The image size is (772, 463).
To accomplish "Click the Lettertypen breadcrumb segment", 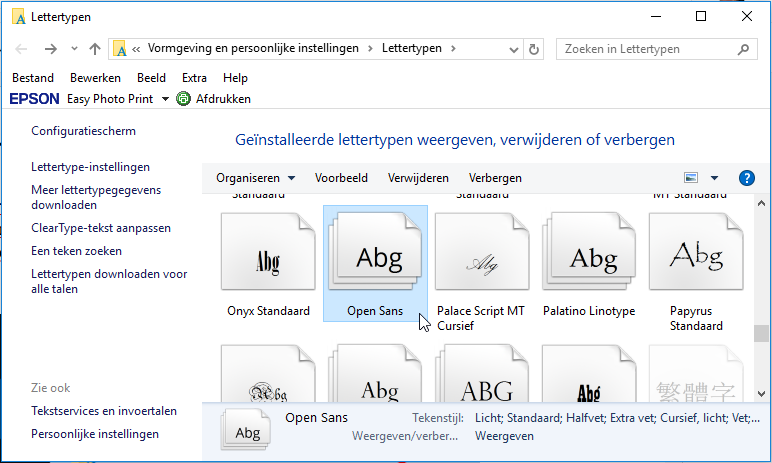I will [412, 48].
